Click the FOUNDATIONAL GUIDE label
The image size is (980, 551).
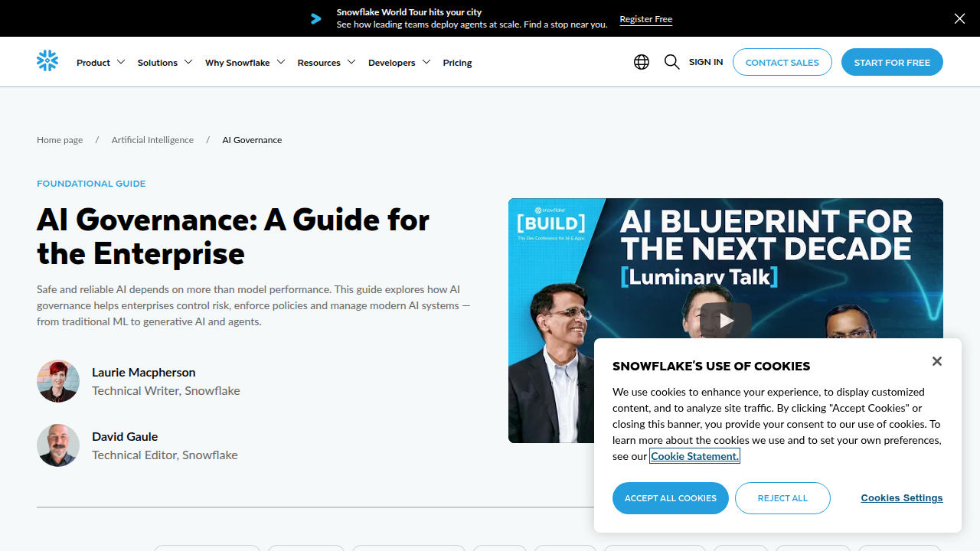(x=91, y=184)
